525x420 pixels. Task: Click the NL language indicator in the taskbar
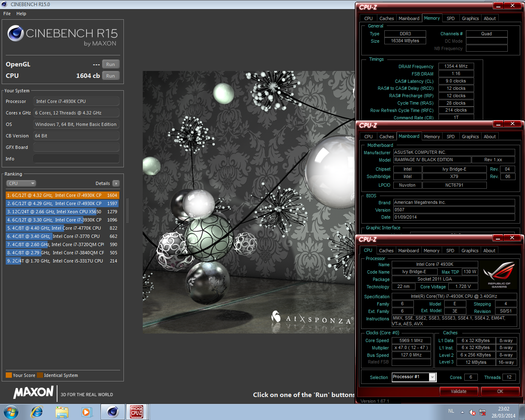tap(451, 411)
